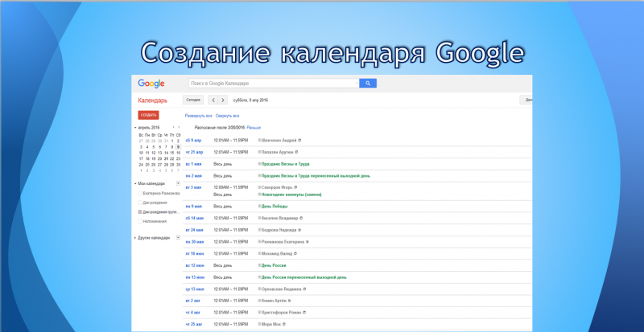Open the Орловская Людмила event
Viewport: 644px width, 332px height.
(281, 289)
